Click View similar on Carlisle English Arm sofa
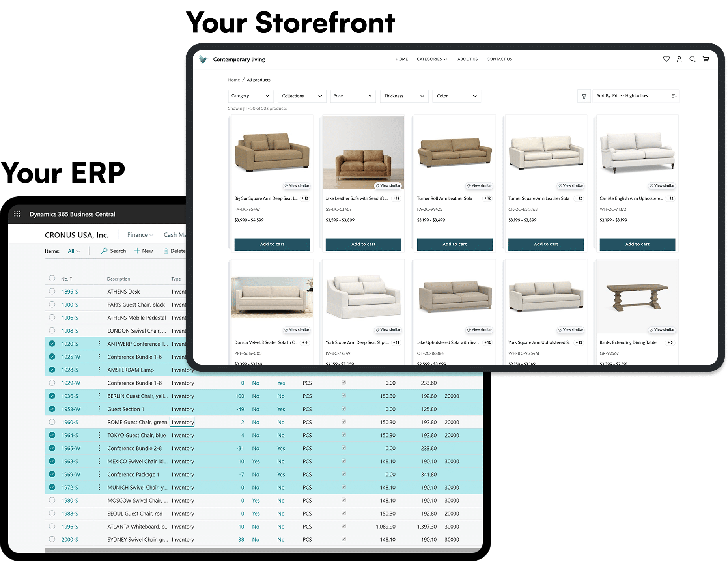This screenshot has width=728, height=561. click(x=662, y=185)
